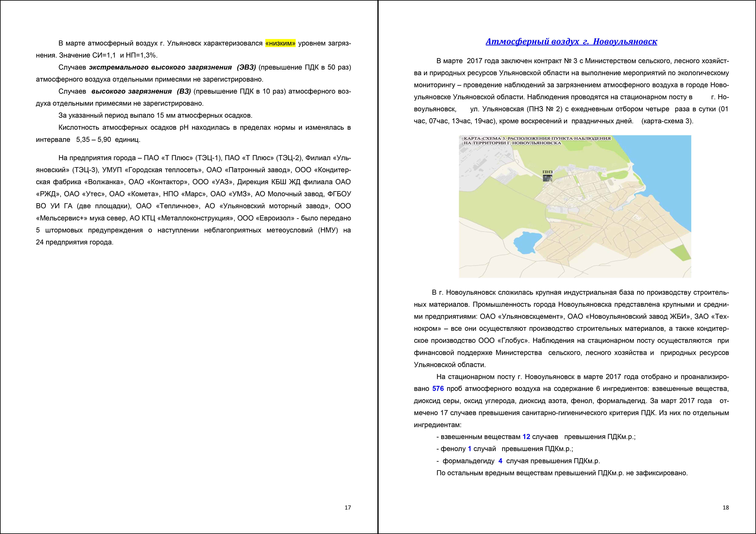This screenshot has height=534, width=756.
Task: Click the bold abbreviation "(ВЗ)"
Action: (184, 91)
